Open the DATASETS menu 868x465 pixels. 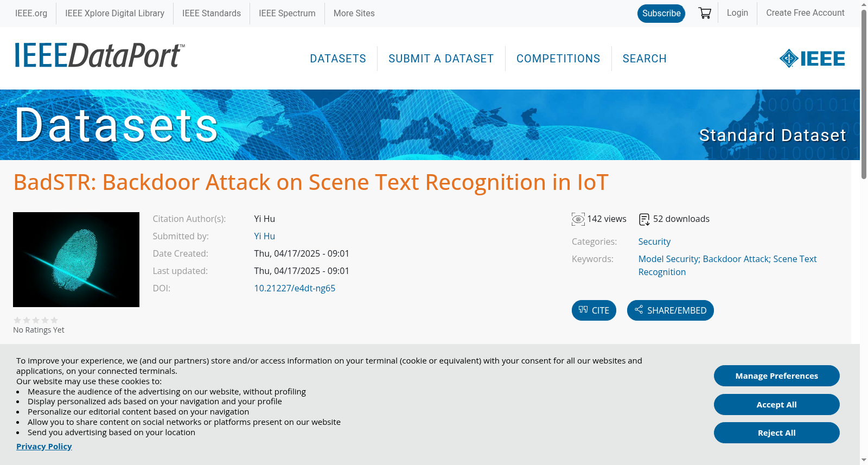338,59
